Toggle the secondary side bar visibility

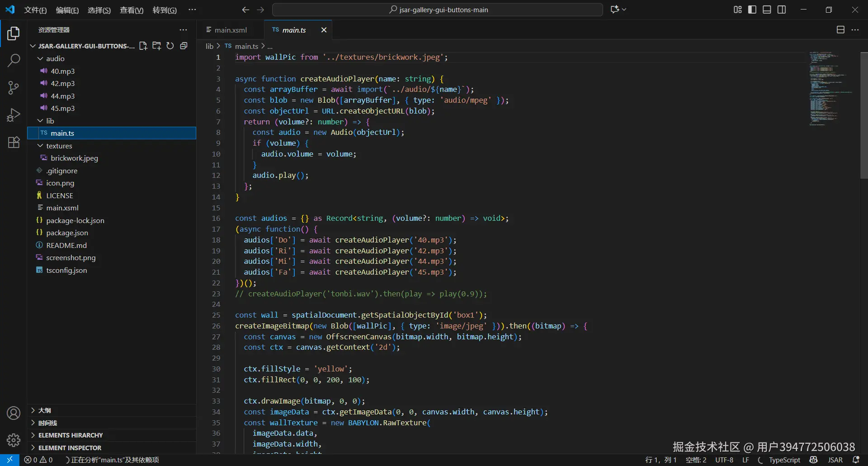click(x=782, y=10)
